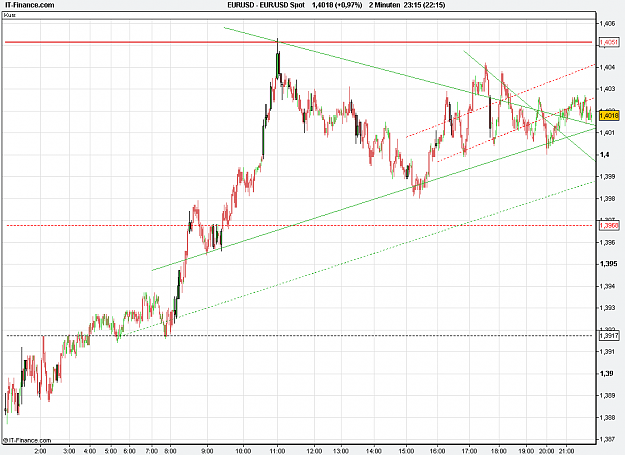Click the 15:00 time axis label
Image resolution: width=625 pixels, height=455 pixels.
tap(406, 451)
